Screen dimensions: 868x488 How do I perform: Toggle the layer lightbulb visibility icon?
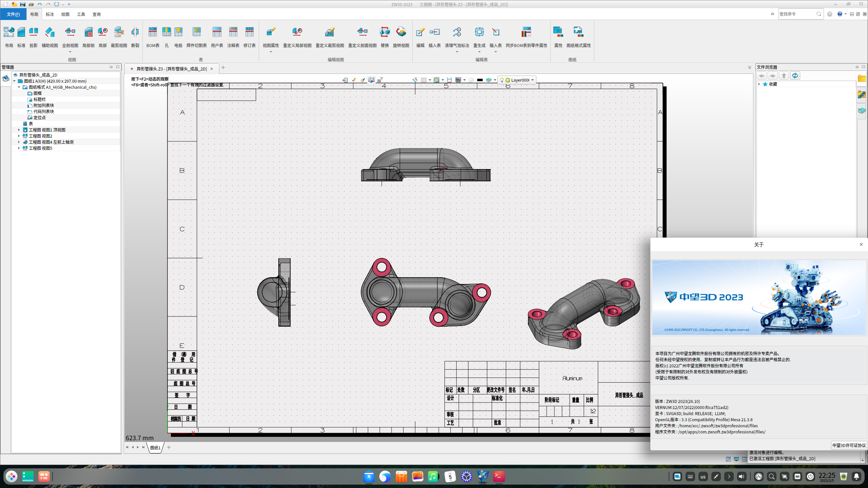(502, 80)
